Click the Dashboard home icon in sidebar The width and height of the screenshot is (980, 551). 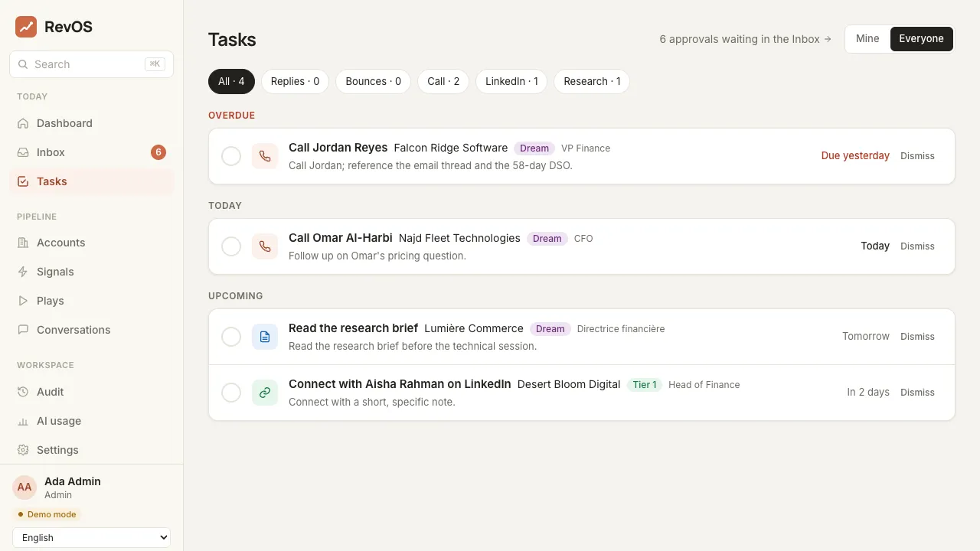[x=23, y=123]
